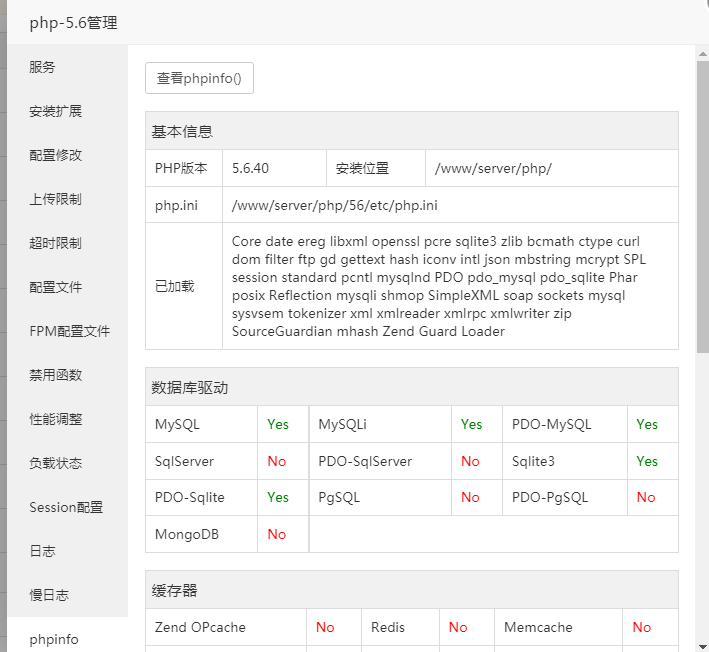Viewport: 709px width, 652px height.
Task: Open 配置文件 in the sidebar
Action: click(x=55, y=287)
